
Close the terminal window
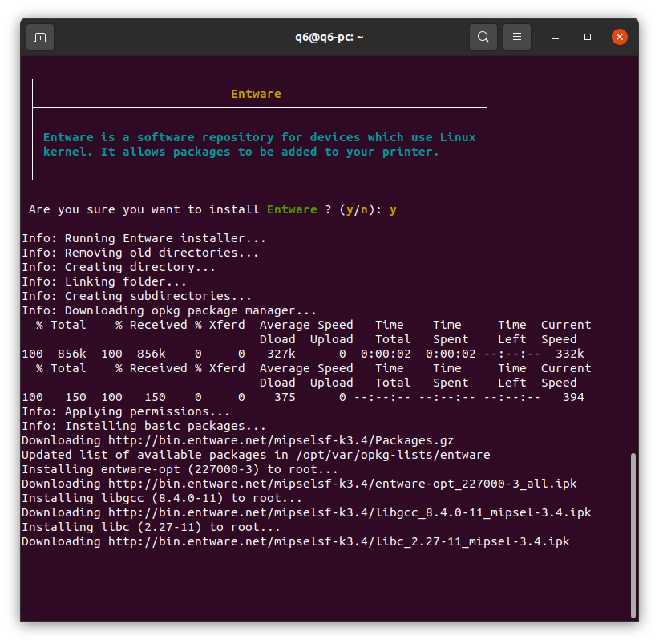coord(620,37)
